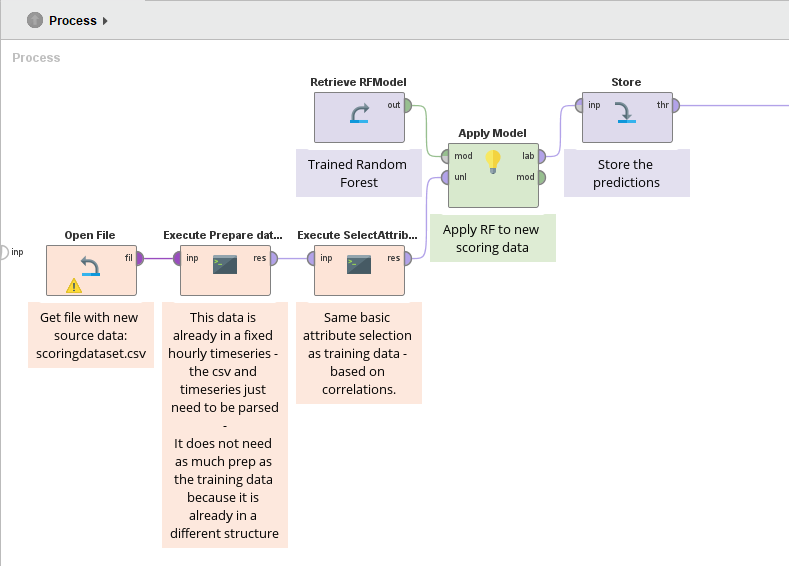Click the unl input port on Apply Model
The height and width of the screenshot is (566, 789).
coord(444,178)
